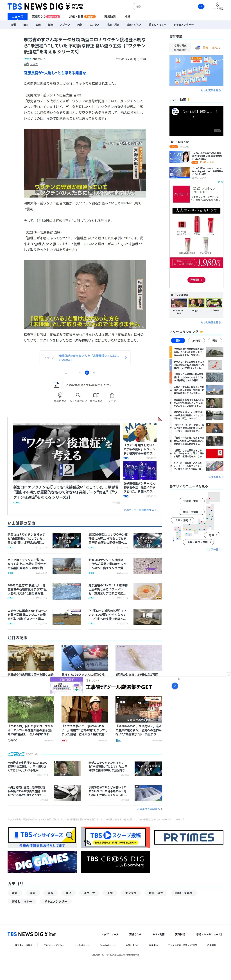This screenshot has height=980, width=231.
Task: Go to pagination page 6
Action: point(94,373)
